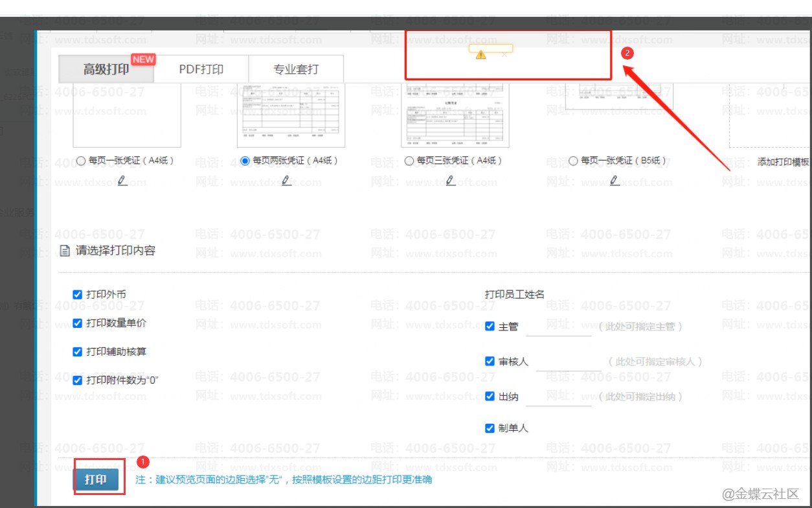This screenshot has width=812, height=508.
Task: Click 添加打印模板 to add template
Action: pyautogui.click(x=784, y=162)
